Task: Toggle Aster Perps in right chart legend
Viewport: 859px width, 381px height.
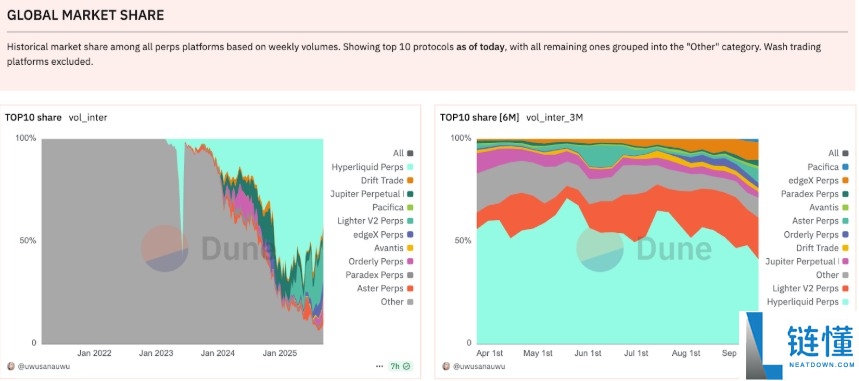Action: tap(821, 221)
